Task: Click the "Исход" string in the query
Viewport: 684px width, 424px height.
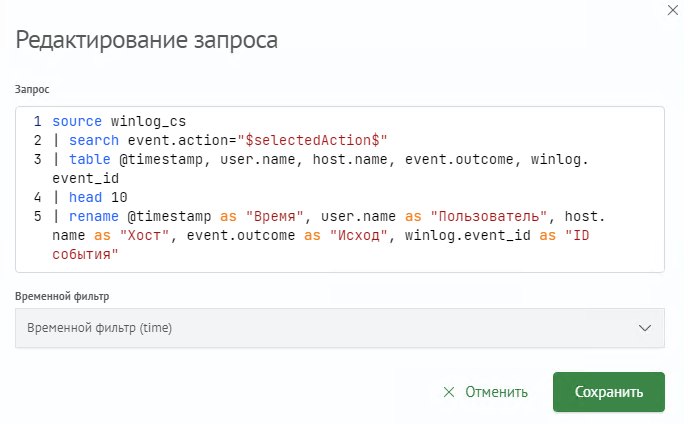Action: click(359, 236)
